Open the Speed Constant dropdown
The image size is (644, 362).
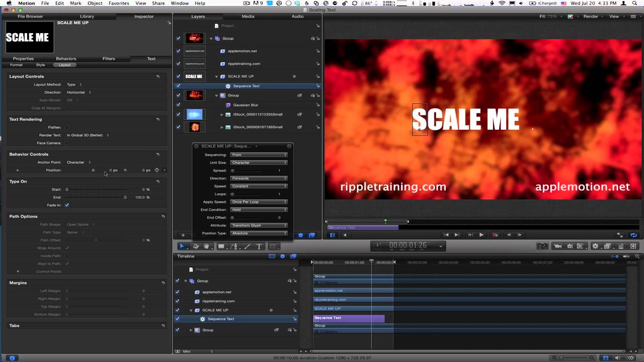click(x=259, y=186)
